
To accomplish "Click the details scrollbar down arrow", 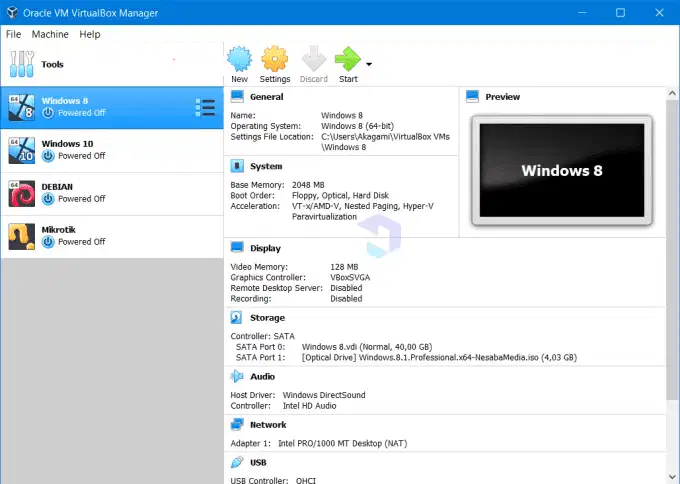I will pos(672,477).
